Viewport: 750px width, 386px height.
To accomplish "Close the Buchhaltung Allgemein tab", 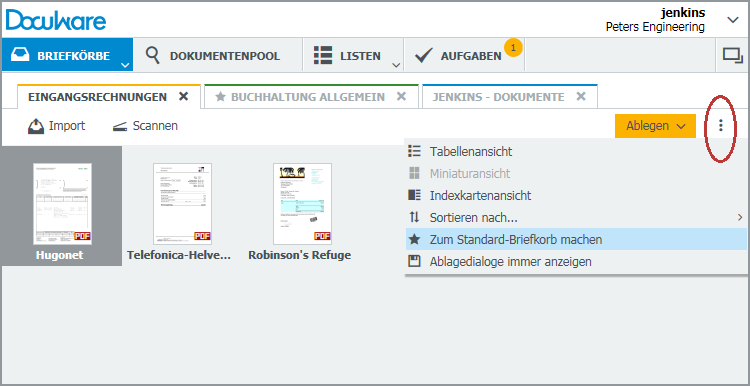I will tap(401, 96).
